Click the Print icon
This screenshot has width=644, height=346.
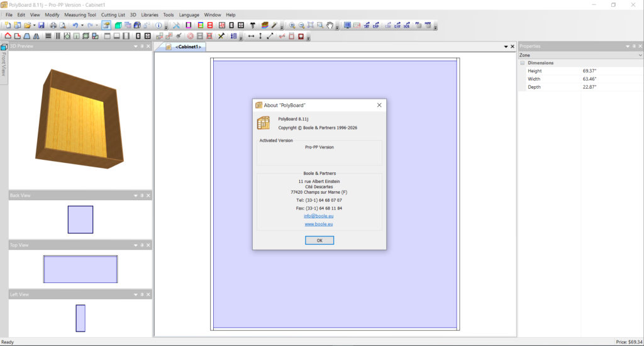click(x=53, y=25)
